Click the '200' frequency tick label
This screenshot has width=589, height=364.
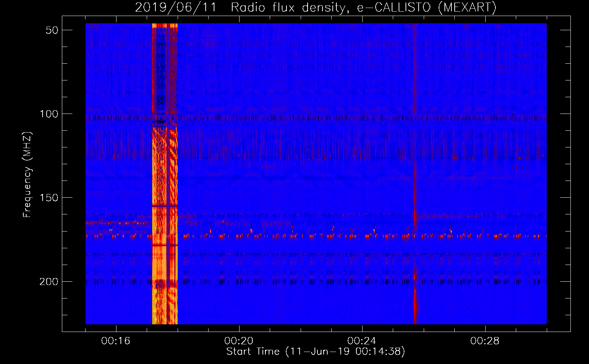click(x=49, y=281)
